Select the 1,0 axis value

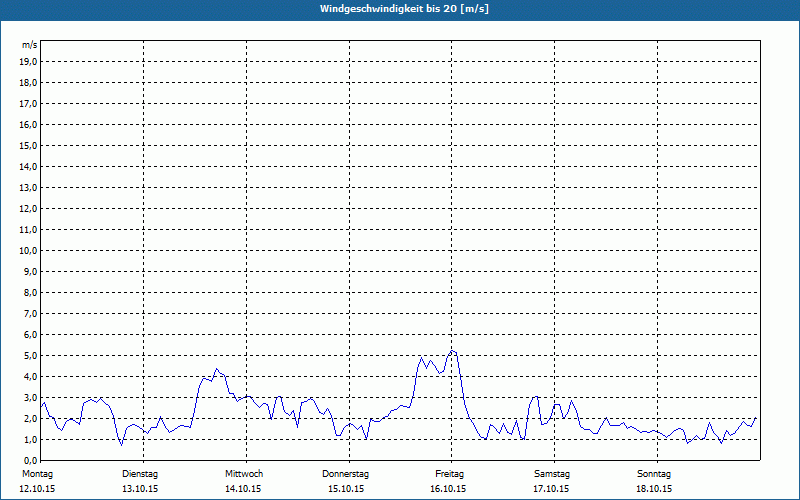click(x=31, y=440)
